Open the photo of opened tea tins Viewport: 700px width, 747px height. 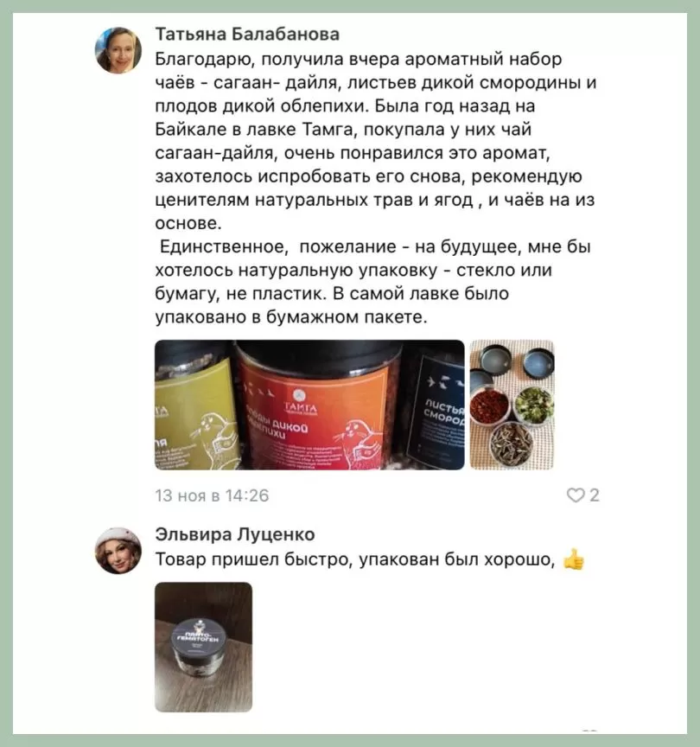pos(512,405)
